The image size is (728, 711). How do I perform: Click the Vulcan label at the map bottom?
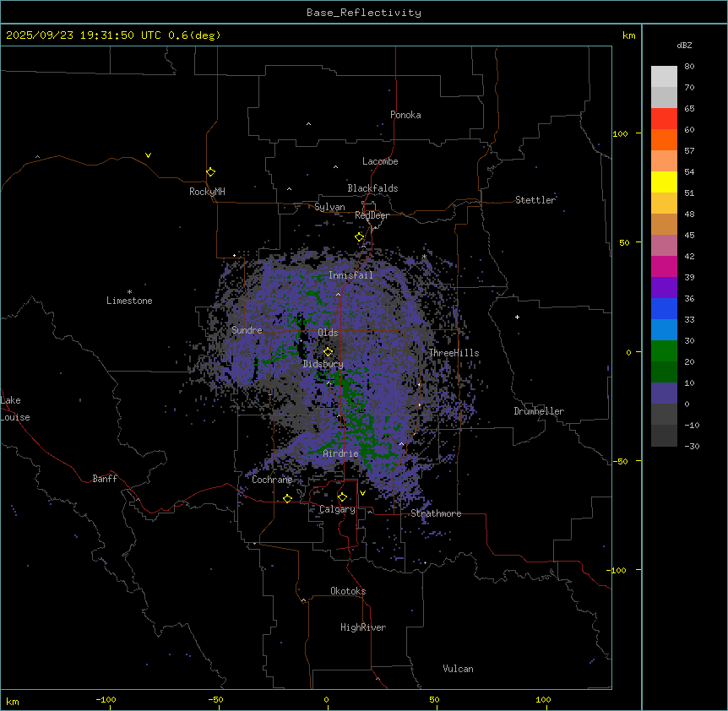[x=458, y=669]
